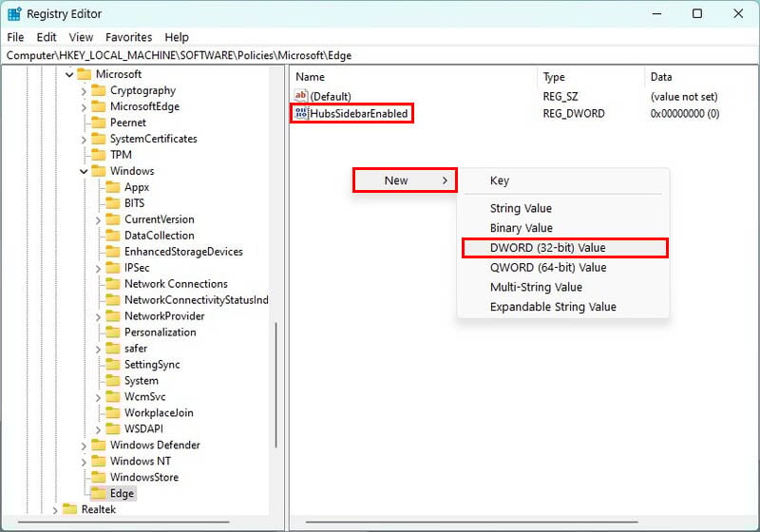Click the TPM folder icon
Viewport: 760px width, 532px height.
pyautogui.click(x=99, y=155)
